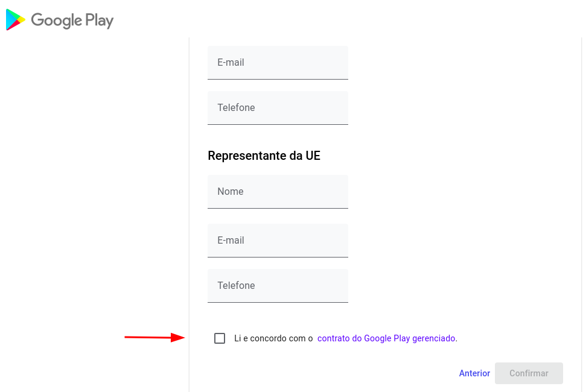Viewport: 583px width, 392px height.
Task: Click the "Li e concordo com o" label text
Action: click(273, 339)
